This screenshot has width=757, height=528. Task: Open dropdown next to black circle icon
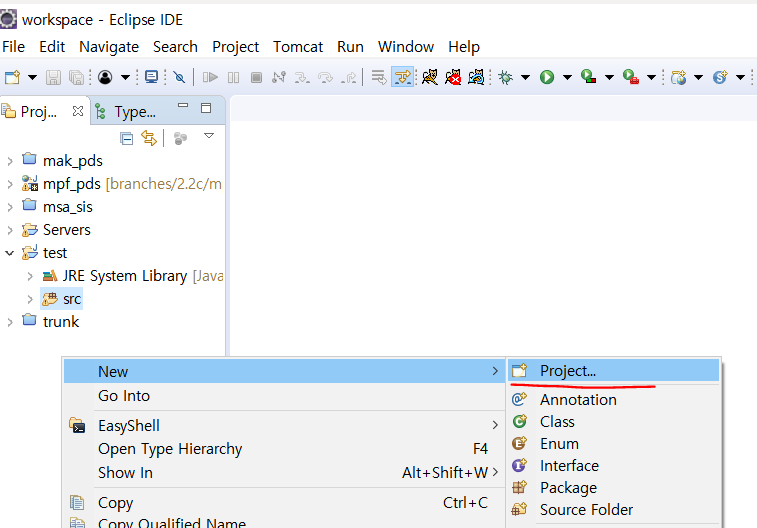coord(125,77)
